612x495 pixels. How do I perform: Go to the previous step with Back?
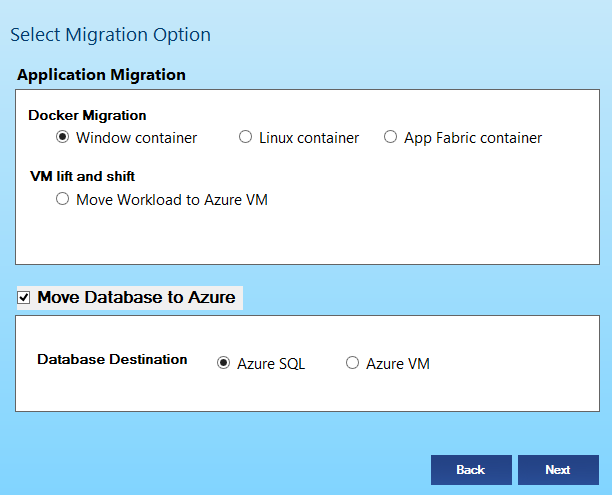471,470
